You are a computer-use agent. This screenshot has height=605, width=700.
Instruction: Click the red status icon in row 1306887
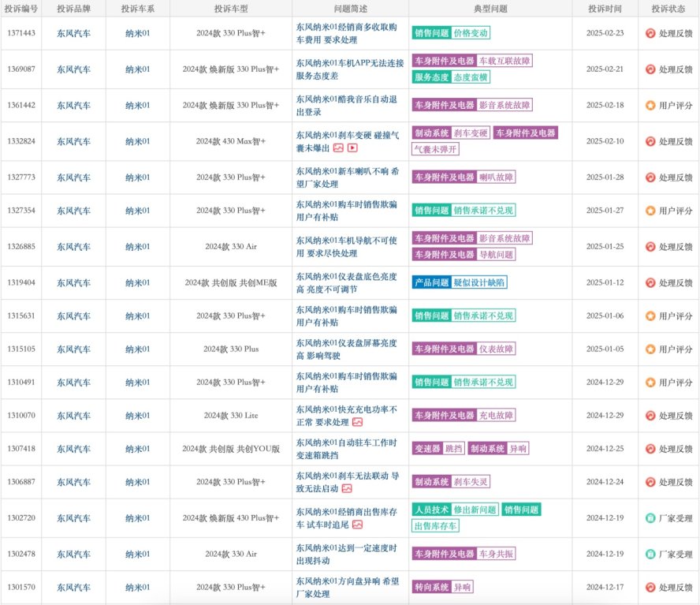click(x=650, y=482)
